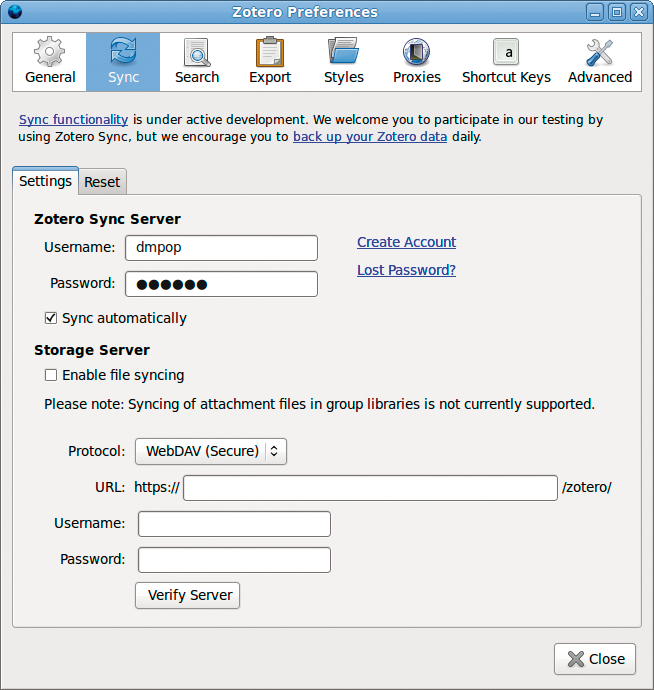The image size is (654, 690).
Task: Follow the Sync functionality link
Action: click(73, 120)
